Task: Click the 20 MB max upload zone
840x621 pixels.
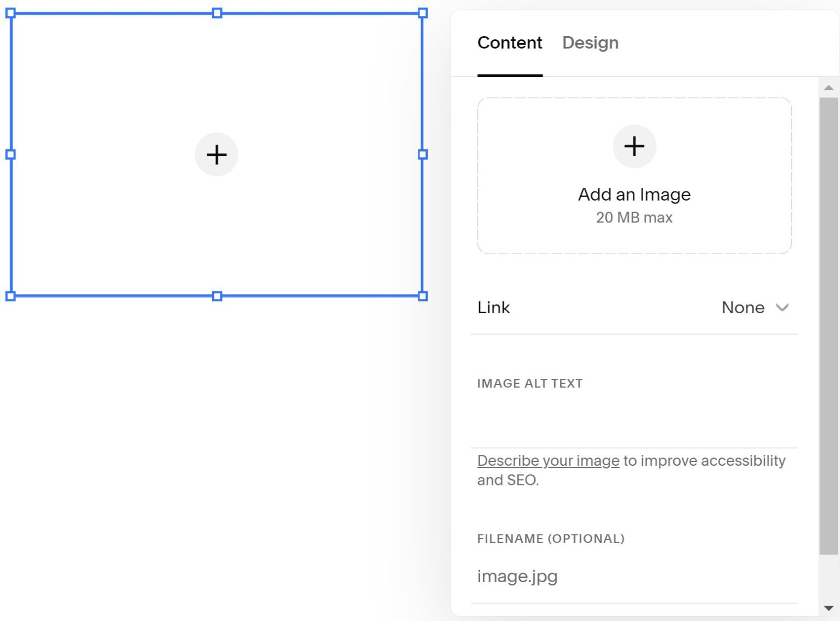Action: [634, 218]
